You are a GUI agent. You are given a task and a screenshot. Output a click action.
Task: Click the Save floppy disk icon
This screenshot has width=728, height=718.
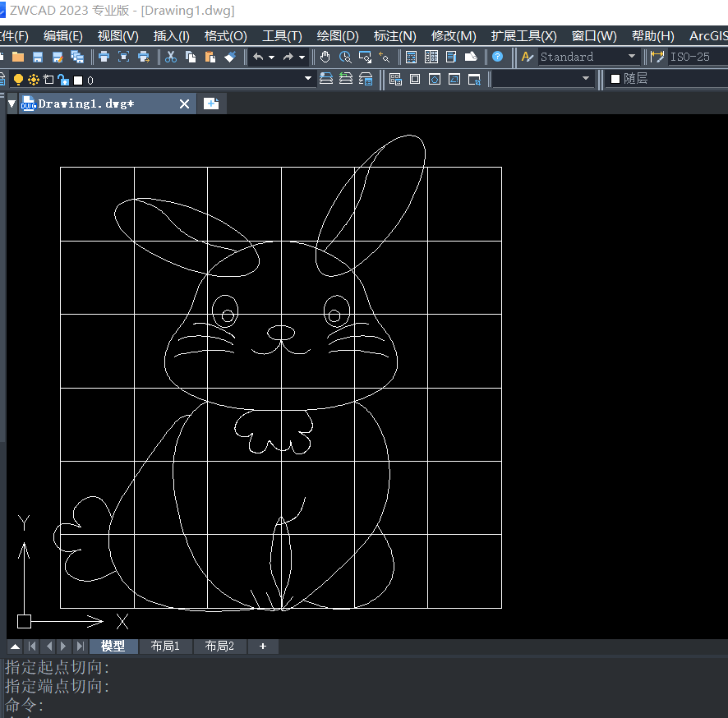[38, 57]
